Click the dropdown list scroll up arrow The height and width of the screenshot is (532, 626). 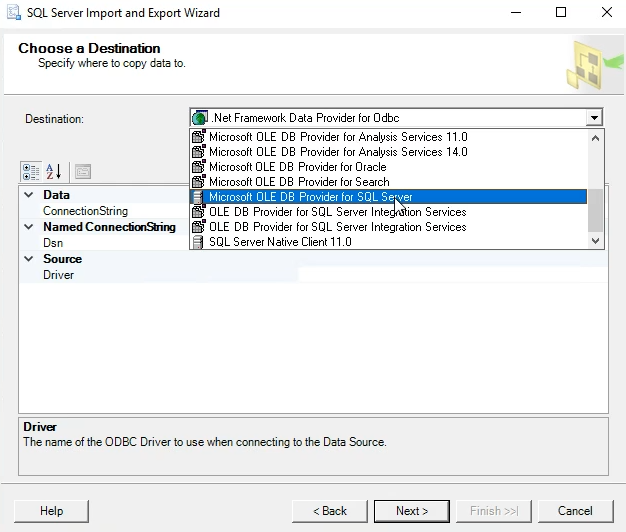tap(595, 138)
